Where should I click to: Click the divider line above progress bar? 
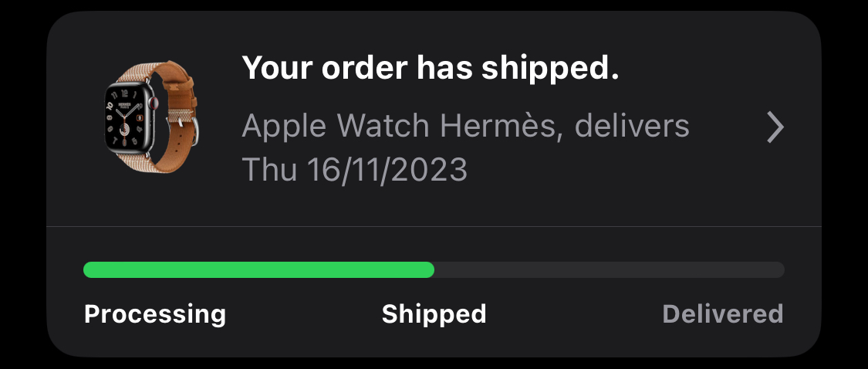tap(434, 226)
